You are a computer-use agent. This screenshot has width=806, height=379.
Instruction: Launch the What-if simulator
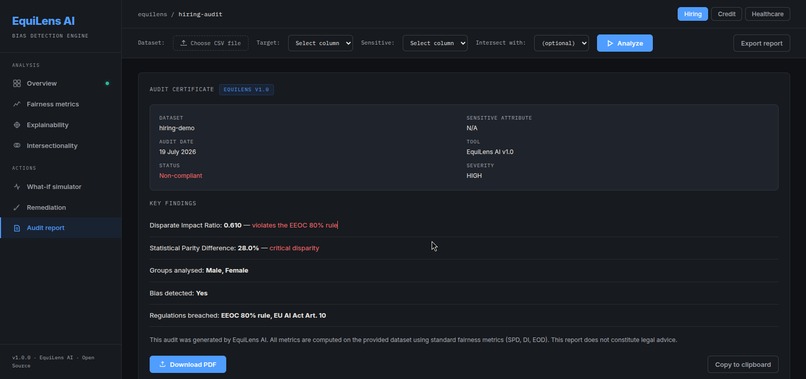[x=61, y=187]
